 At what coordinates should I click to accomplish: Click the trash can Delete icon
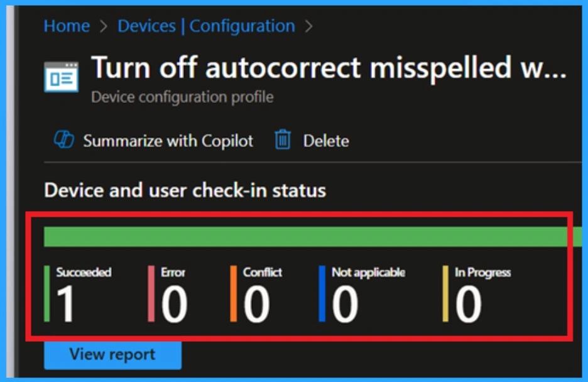point(283,140)
